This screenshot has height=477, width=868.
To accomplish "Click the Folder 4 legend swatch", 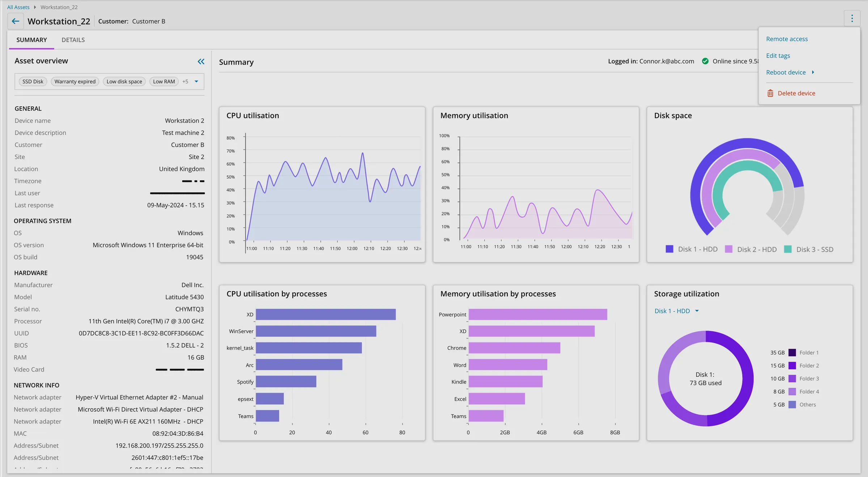I will [x=792, y=392].
